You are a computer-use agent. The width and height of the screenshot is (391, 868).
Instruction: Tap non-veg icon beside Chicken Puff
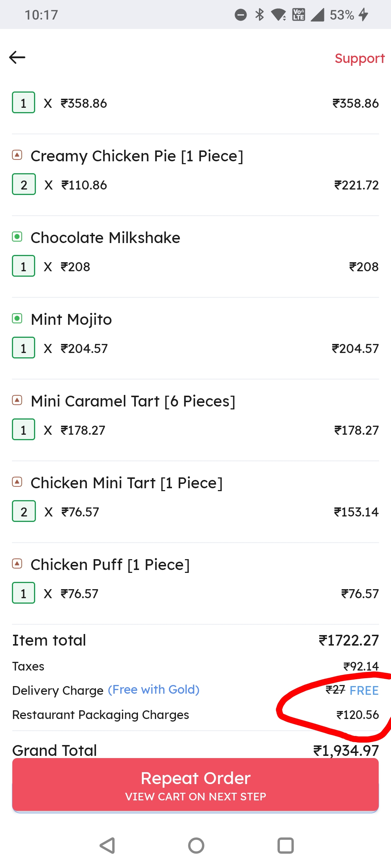point(17,564)
